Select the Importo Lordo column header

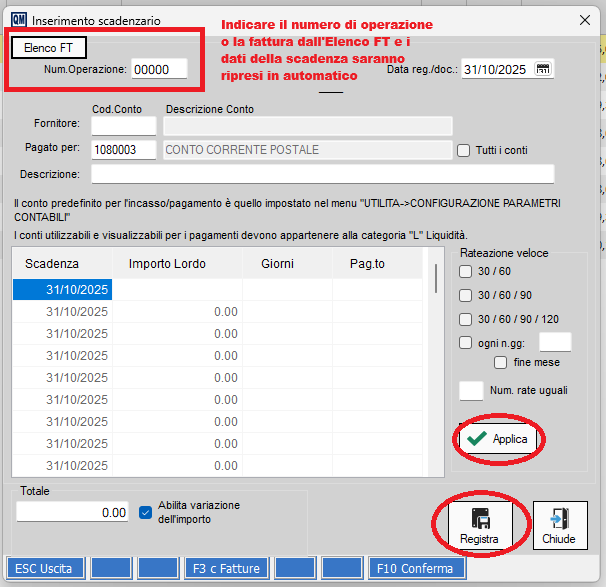coord(167,264)
